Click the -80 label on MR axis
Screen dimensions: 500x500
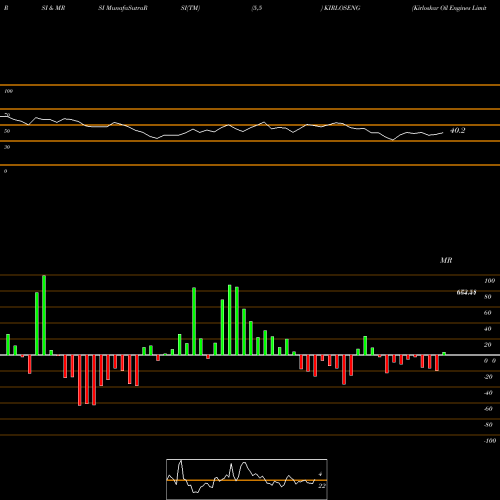click(488, 425)
